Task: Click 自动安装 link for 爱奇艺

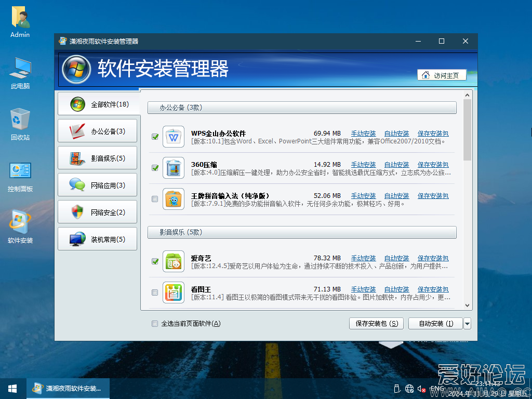Action: click(396, 259)
